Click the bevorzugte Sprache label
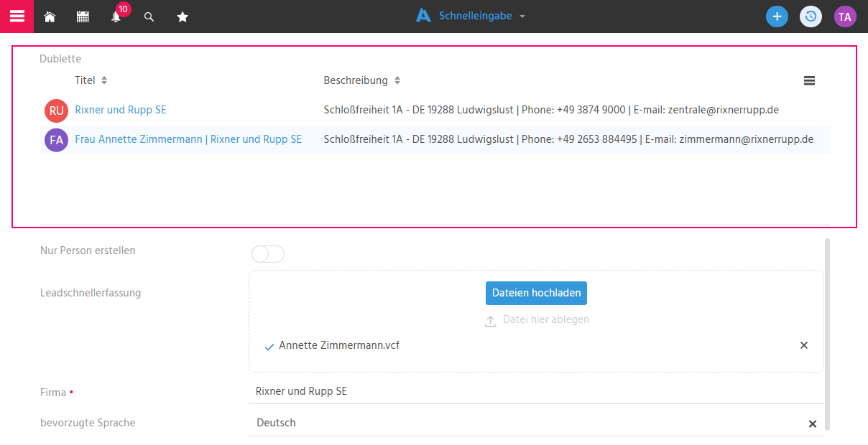 (88, 423)
